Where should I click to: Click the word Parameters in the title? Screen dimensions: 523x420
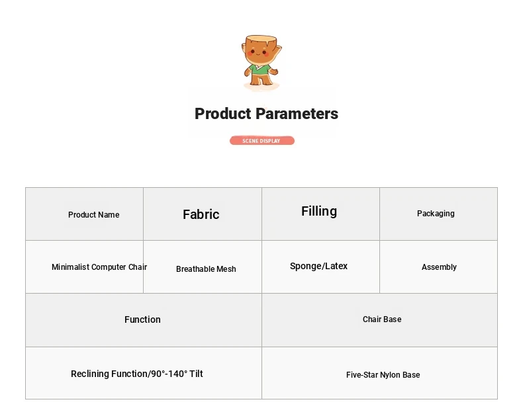coord(297,114)
